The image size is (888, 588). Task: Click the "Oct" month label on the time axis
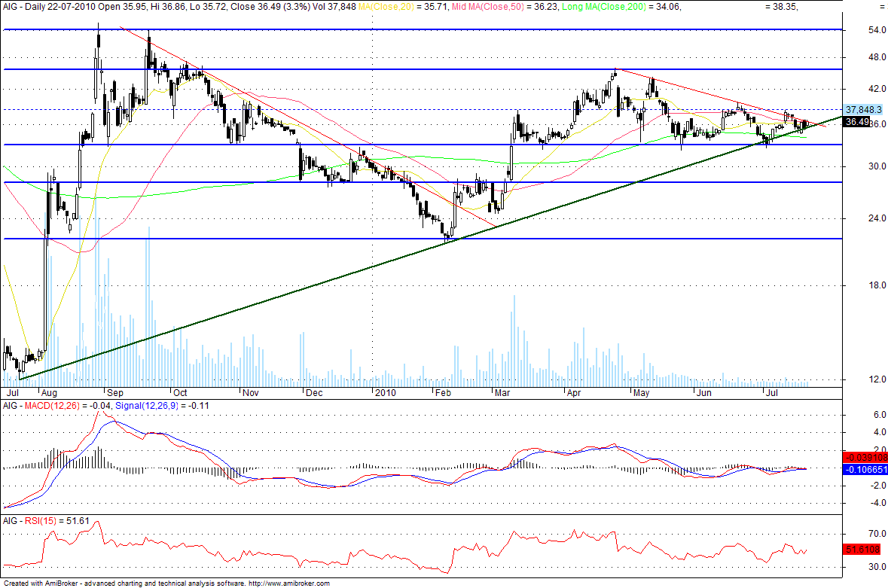180,393
